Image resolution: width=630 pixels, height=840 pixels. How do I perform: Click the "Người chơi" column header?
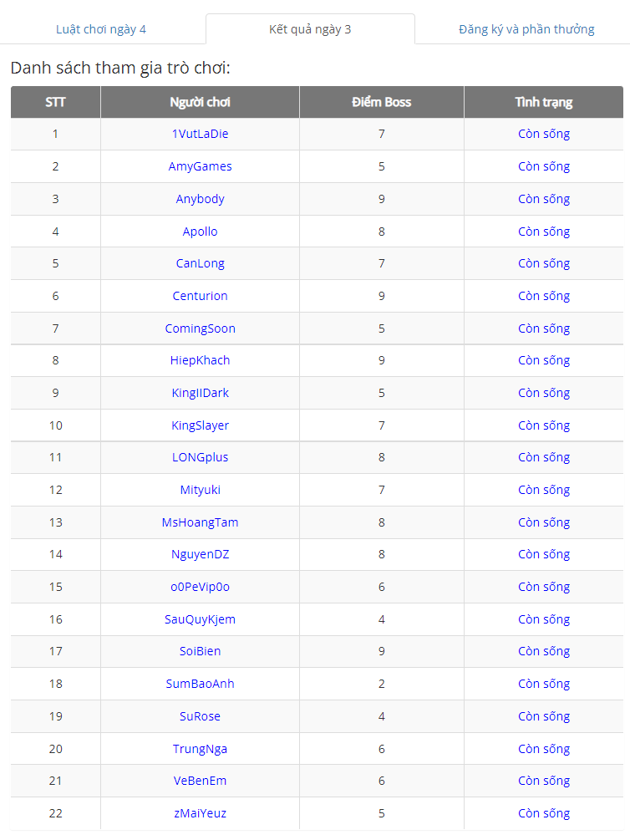(x=200, y=101)
